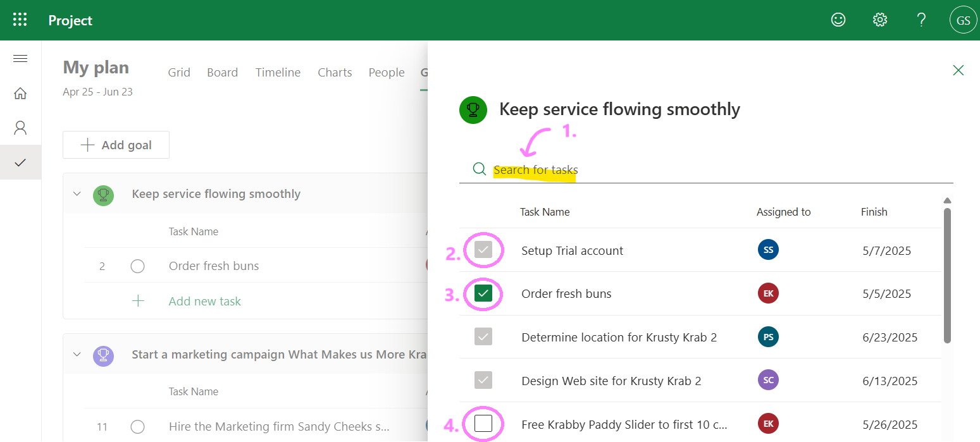Switch to the Charts tab
This screenshot has width=980, height=442.
coord(335,73)
